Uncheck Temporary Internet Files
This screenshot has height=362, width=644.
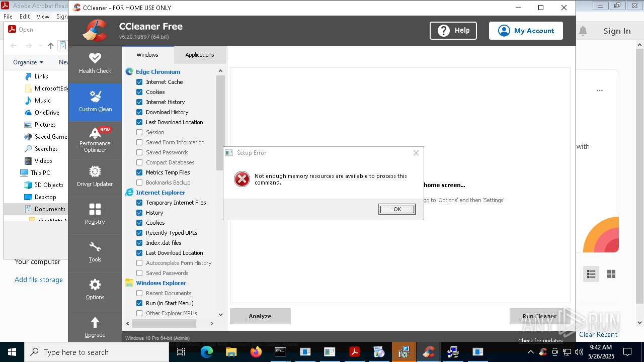click(x=139, y=203)
